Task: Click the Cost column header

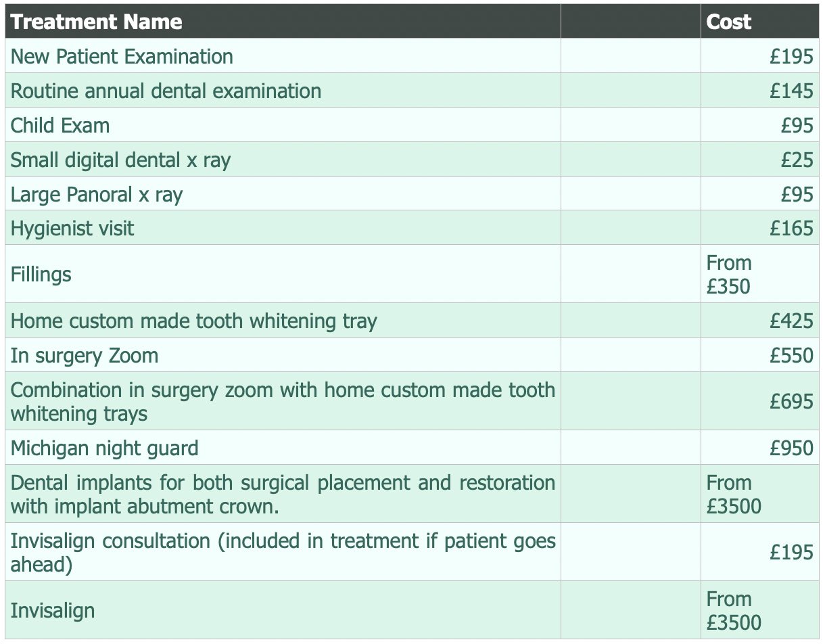Action: point(729,22)
